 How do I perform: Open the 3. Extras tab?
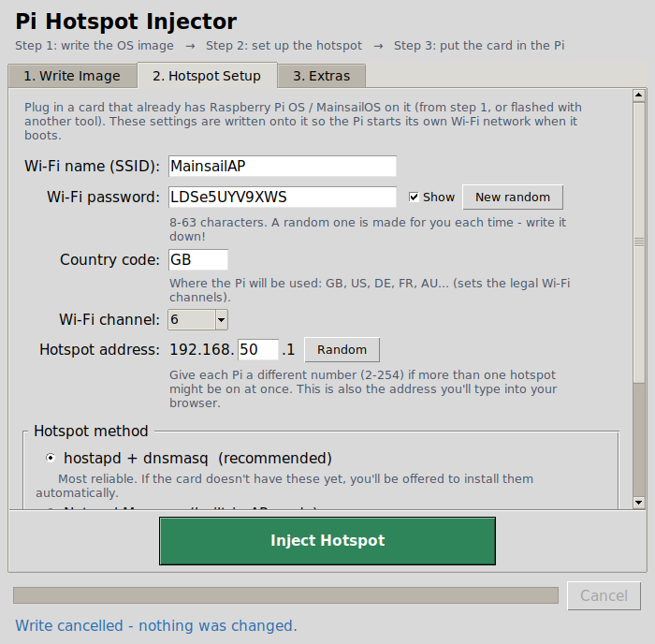coord(321,76)
